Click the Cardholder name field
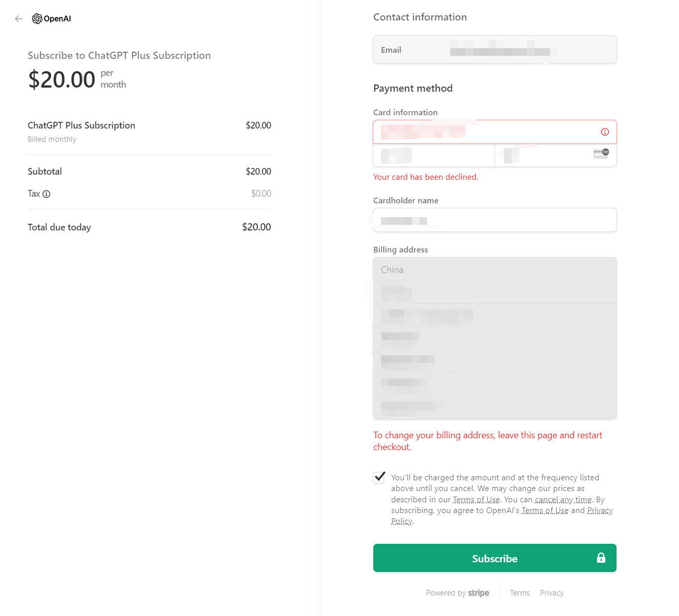The image size is (679, 616). (x=495, y=220)
